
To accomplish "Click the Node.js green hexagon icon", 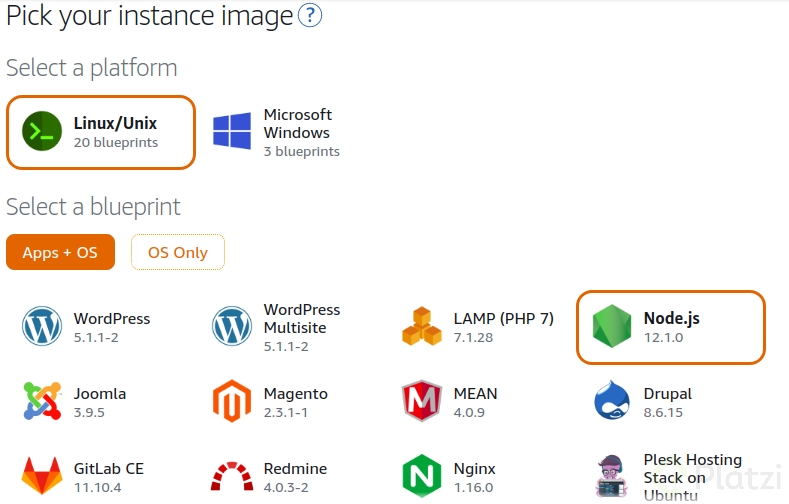I will tap(612, 326).
